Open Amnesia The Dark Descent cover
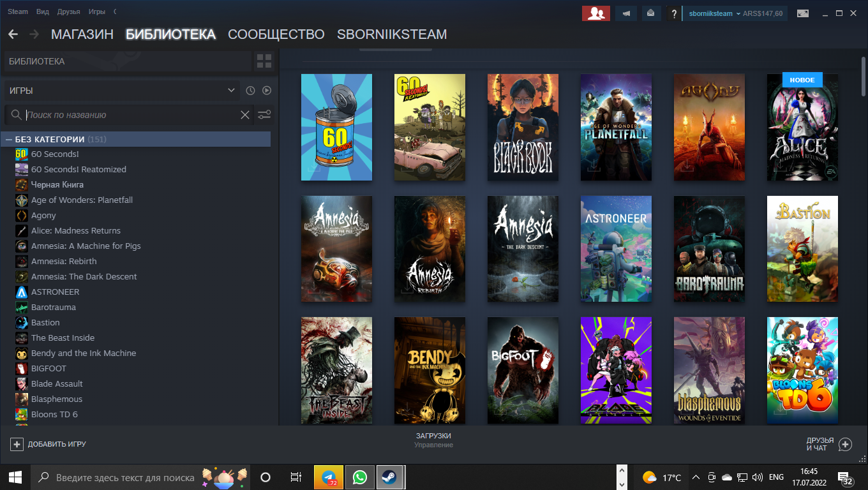The image size is (868, 490). (x=523, y=249)
